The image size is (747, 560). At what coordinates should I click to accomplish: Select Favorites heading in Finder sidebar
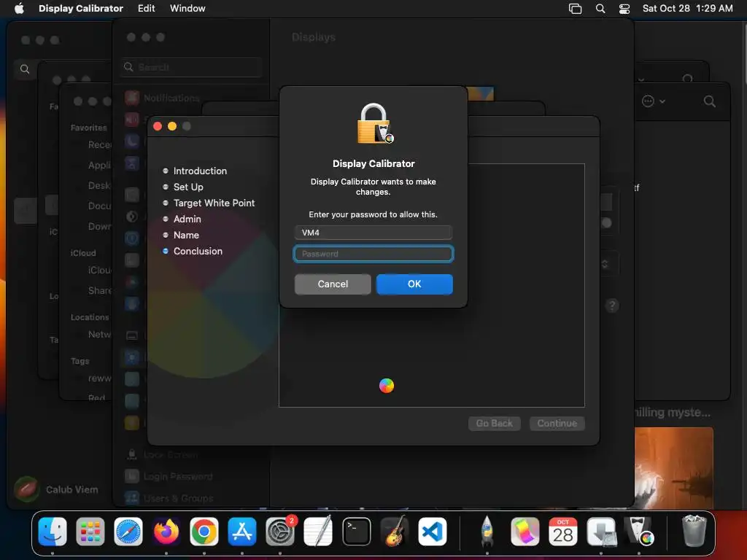coord(88,128)
